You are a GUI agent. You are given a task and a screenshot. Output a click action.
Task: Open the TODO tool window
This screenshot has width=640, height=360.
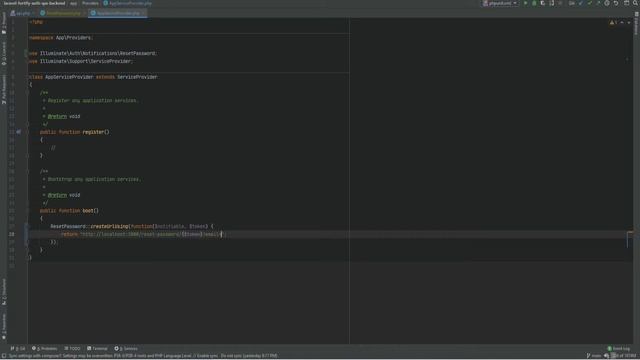[72, 349]
